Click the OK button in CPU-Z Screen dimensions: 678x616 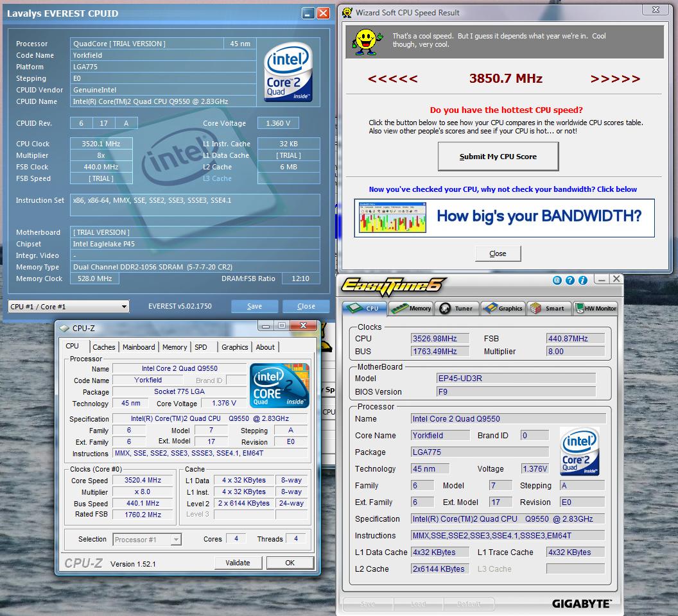point(290,563)
